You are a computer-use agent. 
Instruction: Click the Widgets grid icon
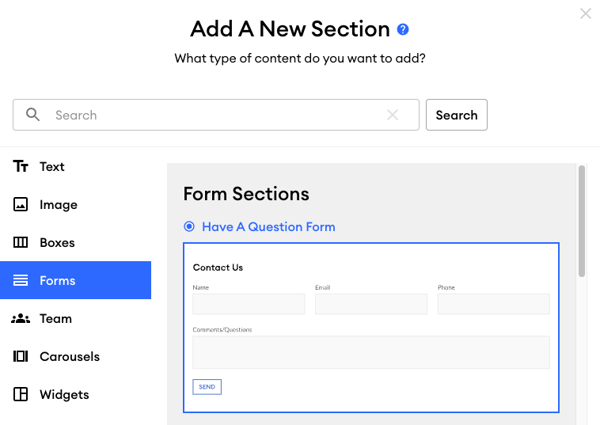tap(20, 394)
